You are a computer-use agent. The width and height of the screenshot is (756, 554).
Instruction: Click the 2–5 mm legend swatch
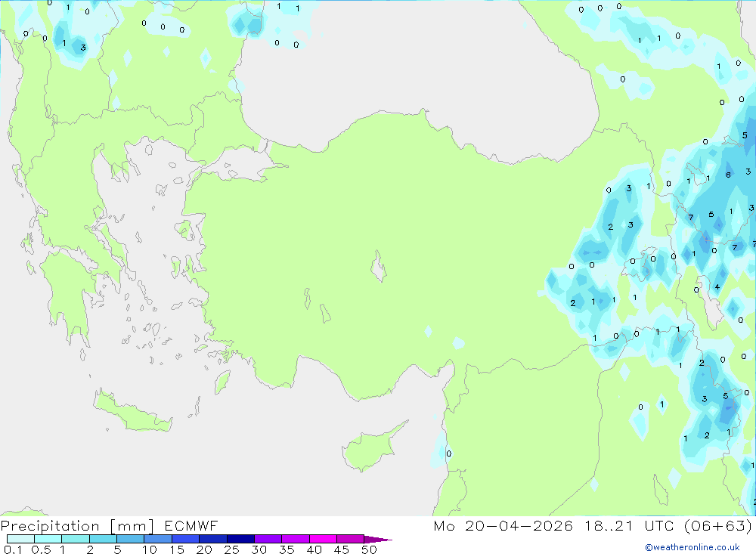tap(103, 539)
